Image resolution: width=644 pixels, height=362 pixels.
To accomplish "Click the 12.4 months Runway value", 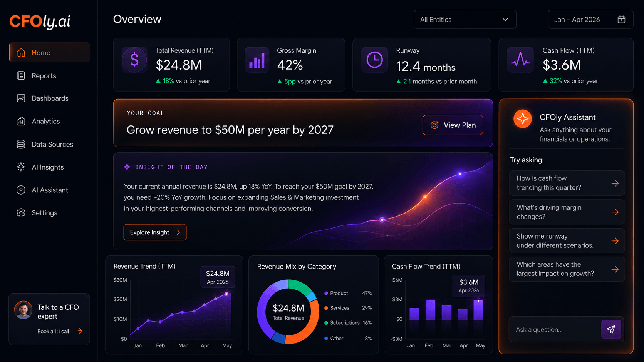I will point(426,67).
